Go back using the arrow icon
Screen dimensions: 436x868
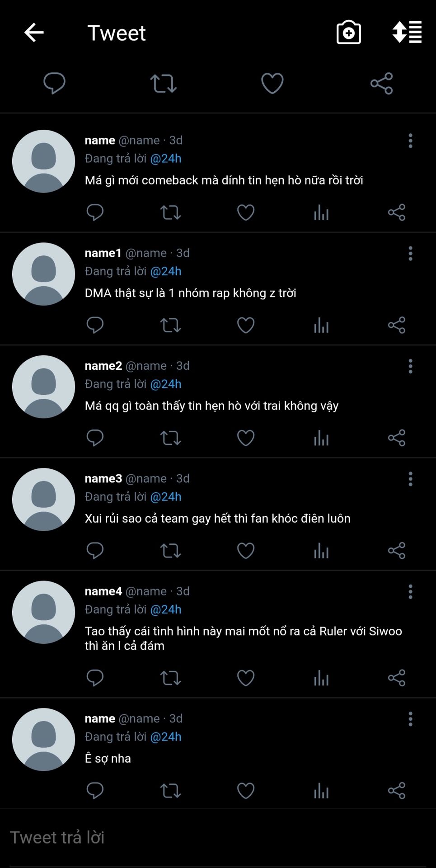34,33
